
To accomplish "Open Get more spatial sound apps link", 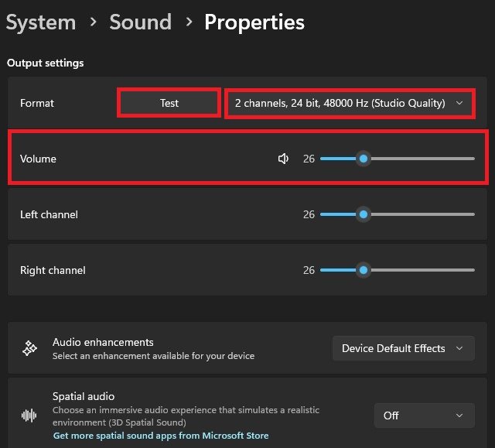I will tap(161, 436).
